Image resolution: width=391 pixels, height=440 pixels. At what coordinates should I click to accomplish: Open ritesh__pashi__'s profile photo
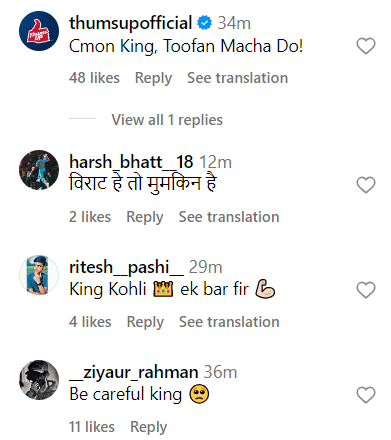pos(39,275)
